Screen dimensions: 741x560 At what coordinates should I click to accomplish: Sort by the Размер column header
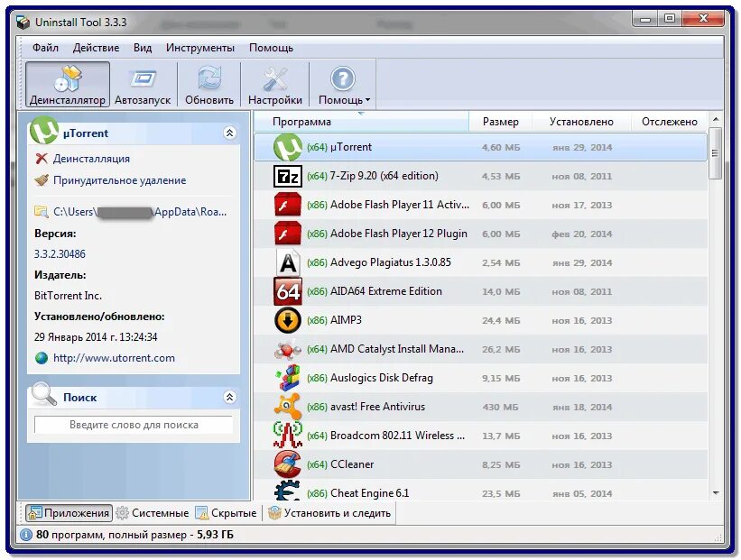500,122
